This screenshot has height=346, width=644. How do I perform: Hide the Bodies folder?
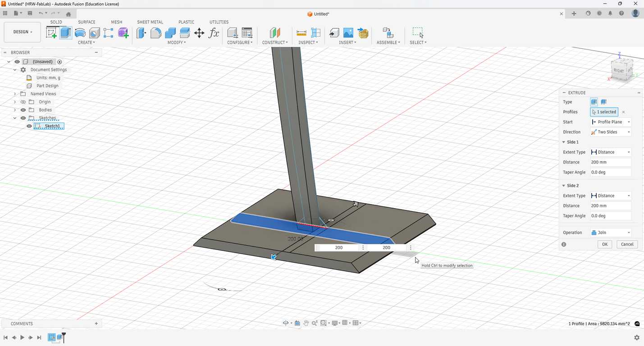(23, 110)
